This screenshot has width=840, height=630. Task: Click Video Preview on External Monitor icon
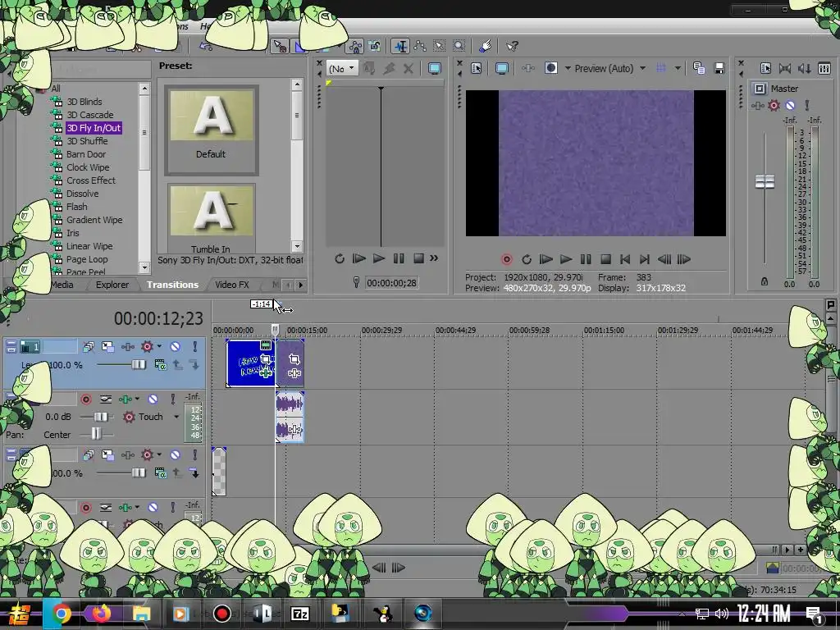click(501, 69)
